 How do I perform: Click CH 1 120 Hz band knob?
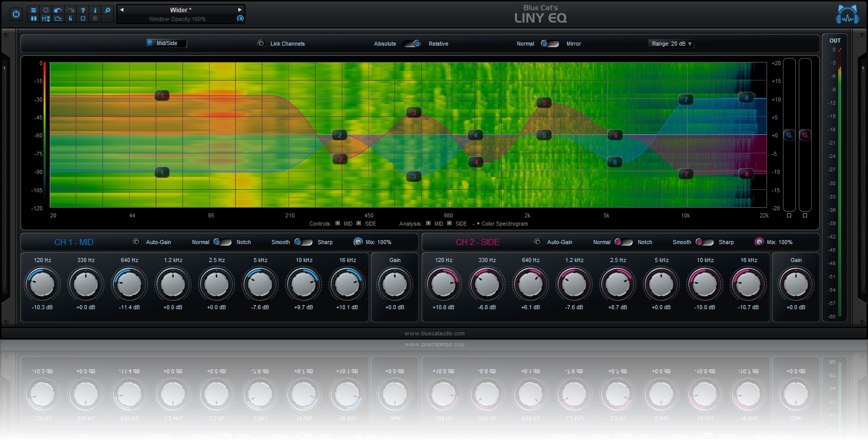pos(43,284)
